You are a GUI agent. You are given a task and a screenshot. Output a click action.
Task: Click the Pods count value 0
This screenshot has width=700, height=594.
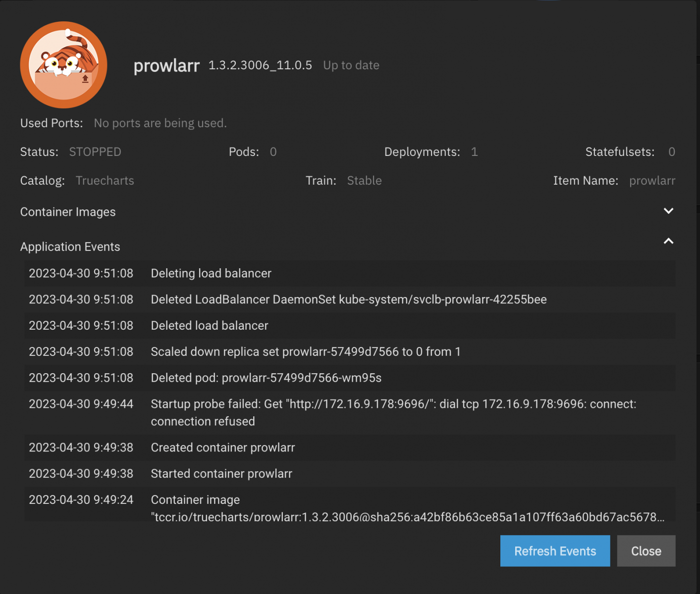[273, 151]
